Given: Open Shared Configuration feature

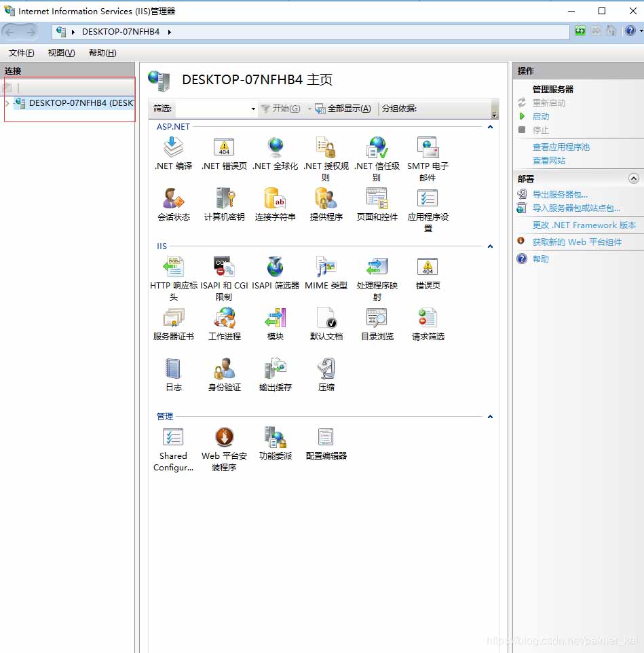Looking at the screenshot, I should [x=173, y=449].
